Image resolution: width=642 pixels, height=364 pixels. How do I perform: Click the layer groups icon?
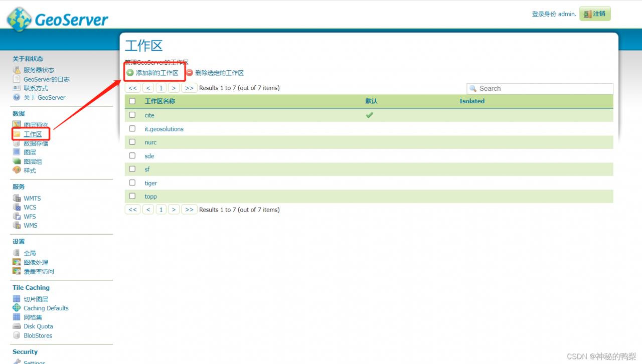click(x=17, y=161)
